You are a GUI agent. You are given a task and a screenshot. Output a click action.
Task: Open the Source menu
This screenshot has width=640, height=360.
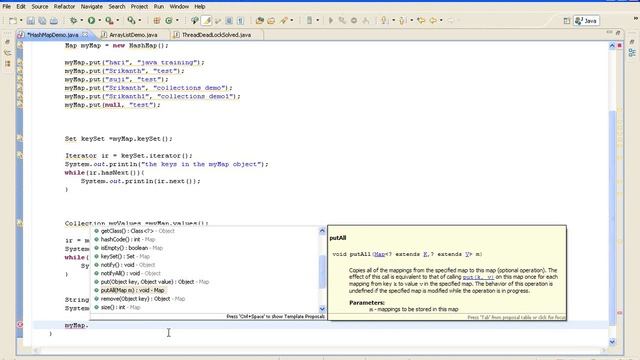pyautogui.click(x=40, y=7)
